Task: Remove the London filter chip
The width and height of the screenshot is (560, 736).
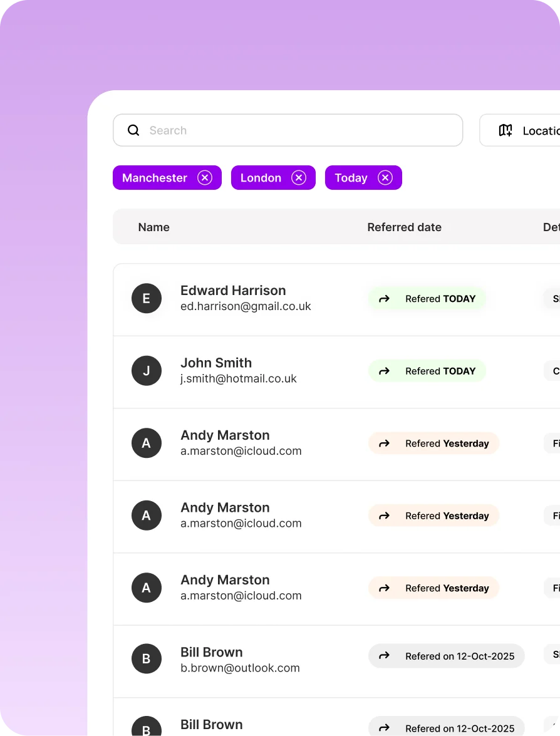Action: (x=299, y=178)
